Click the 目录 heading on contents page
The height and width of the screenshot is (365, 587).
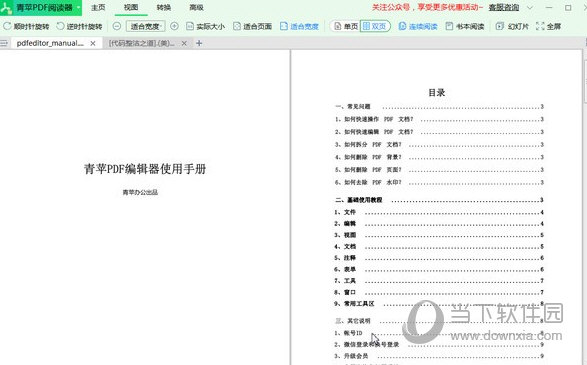[x=437, y=93]
